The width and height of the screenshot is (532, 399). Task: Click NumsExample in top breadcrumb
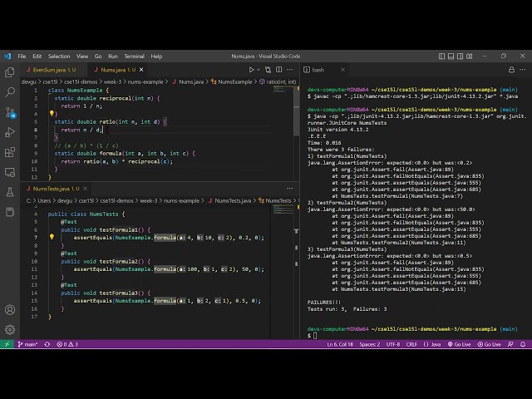tap(234, 81)
